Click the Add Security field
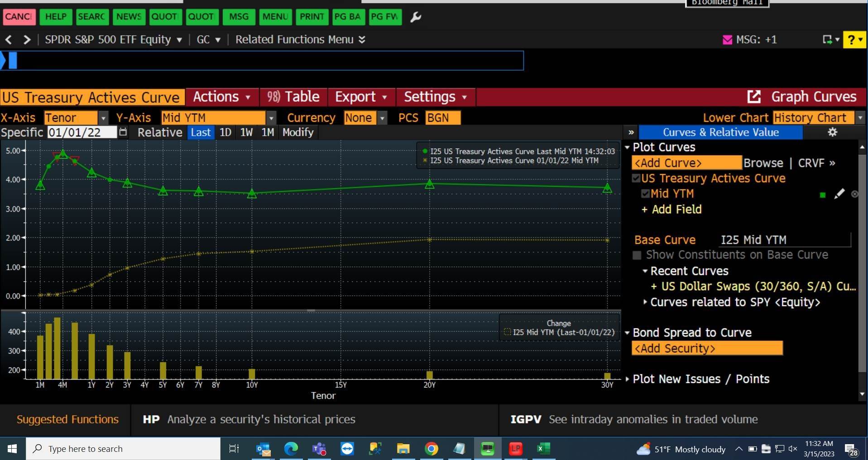The height and width of the screenshot is (460, 868). pyautogui.click(x=707, y=348)
